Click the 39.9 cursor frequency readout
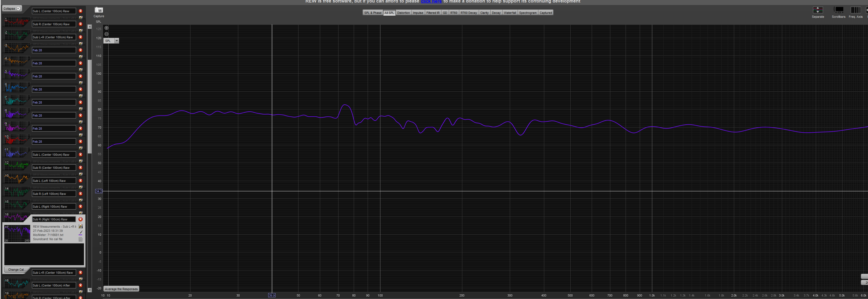The height and width of the screenshot is (299, 868). click(x=272, y=295)
